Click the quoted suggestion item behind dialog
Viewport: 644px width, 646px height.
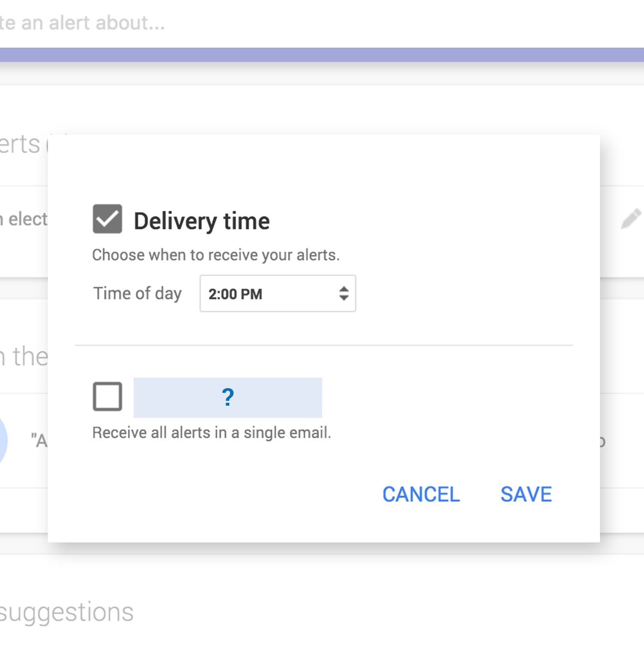pos(39,441)
